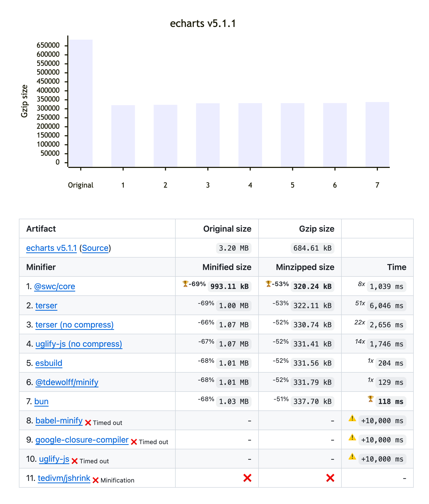Image resolution: width=429 pixels, height=504 pixels.
Task: Open the tedivm/jshrink link
Action: tap(64, 478)
